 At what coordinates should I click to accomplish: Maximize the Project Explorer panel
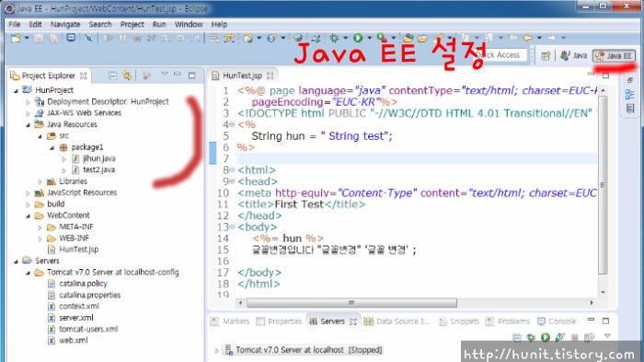(x=191, y=76)
